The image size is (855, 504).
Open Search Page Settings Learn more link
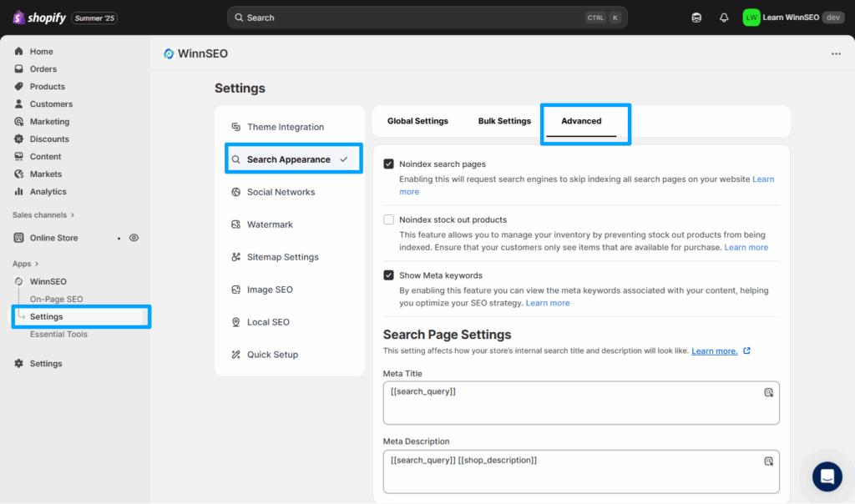[715, 351]
